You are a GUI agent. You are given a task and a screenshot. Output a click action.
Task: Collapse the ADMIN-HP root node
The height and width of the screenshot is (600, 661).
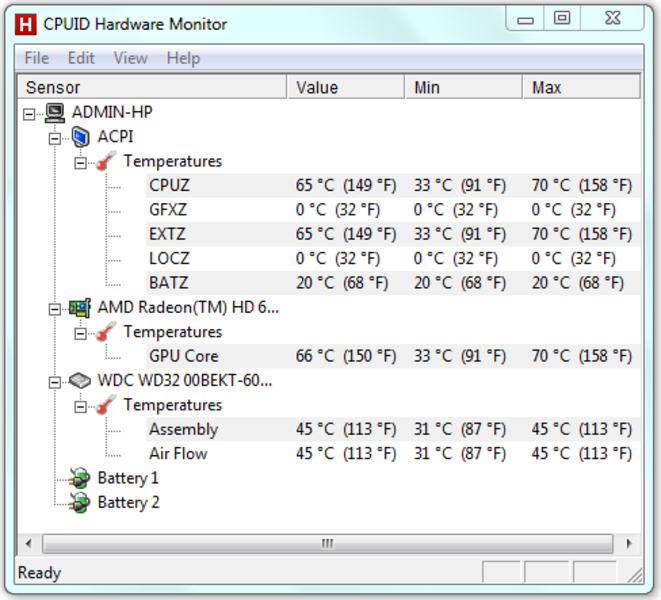(x=29, y=114)
